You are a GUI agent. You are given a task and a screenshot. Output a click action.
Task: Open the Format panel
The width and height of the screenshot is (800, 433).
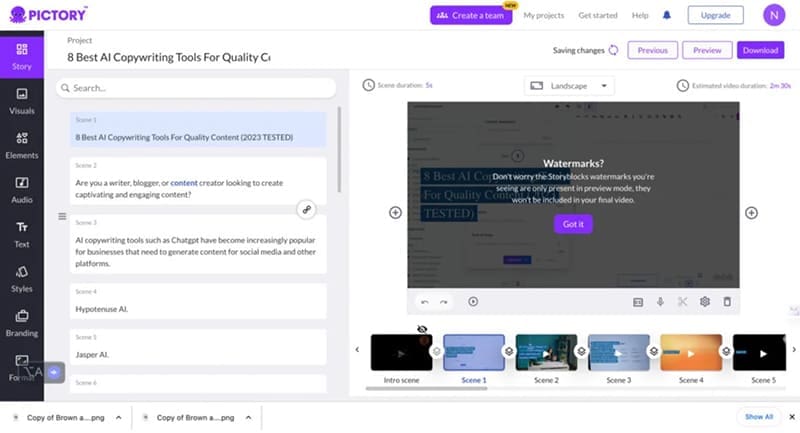(x=21, y=367)
